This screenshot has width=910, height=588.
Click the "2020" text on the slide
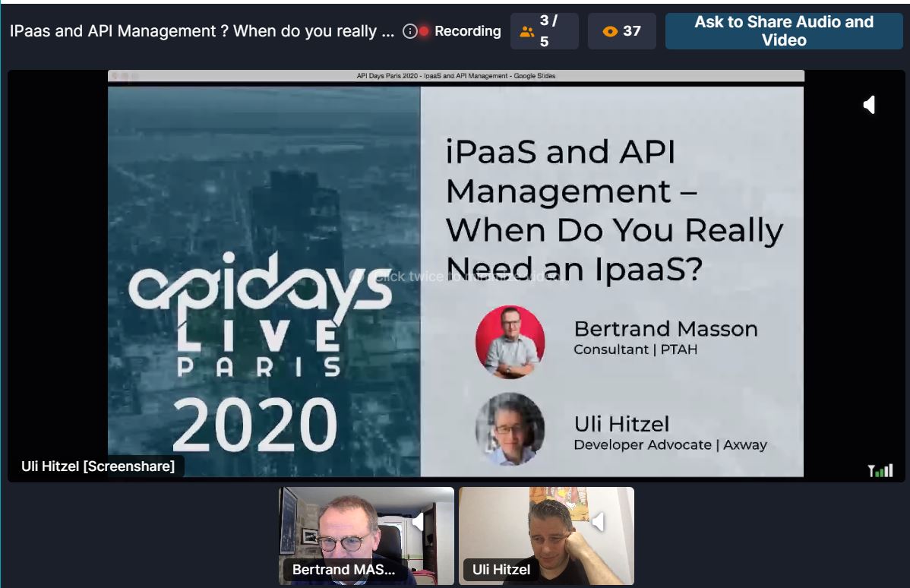pyautogui.click(x=255, y=425)
